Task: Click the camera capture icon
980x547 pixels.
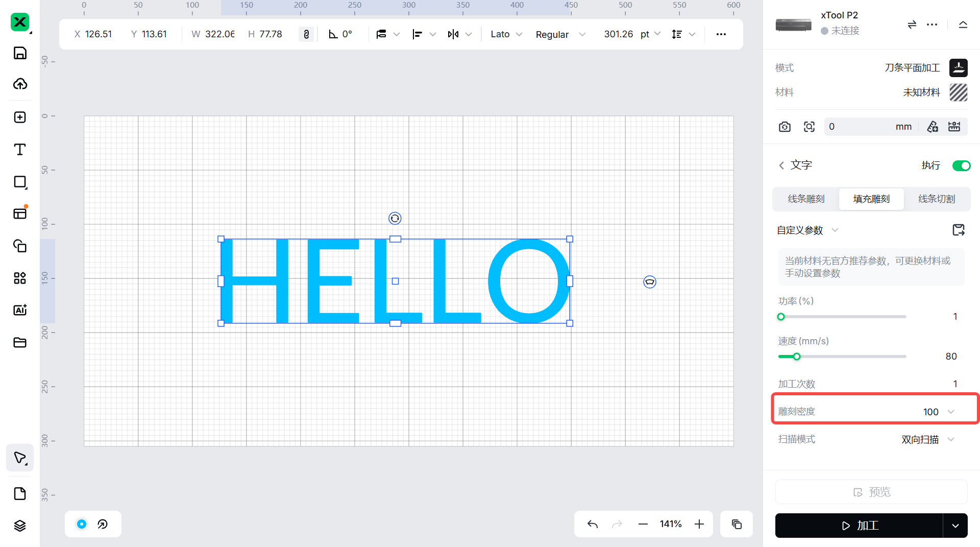Action: click(785, 127)
